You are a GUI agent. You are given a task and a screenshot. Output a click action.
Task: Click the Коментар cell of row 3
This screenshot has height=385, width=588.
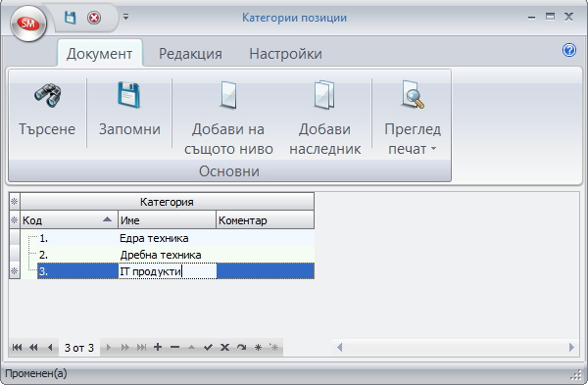(x=266, y=271)
